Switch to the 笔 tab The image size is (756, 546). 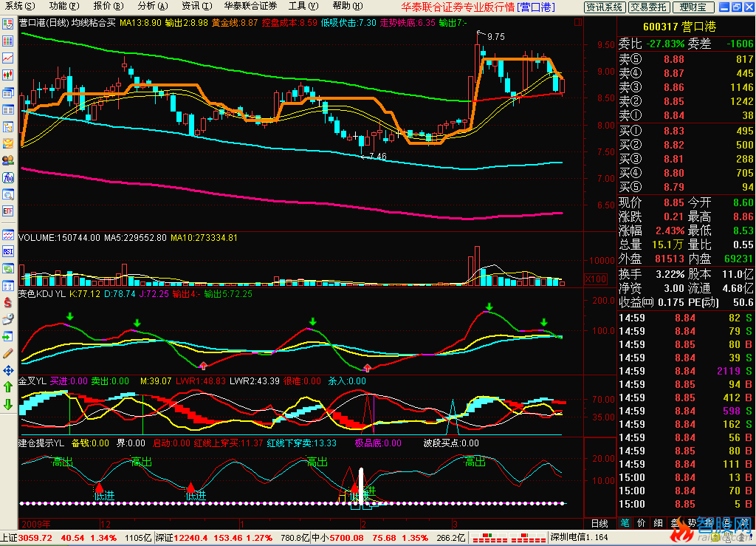[625, 522]
